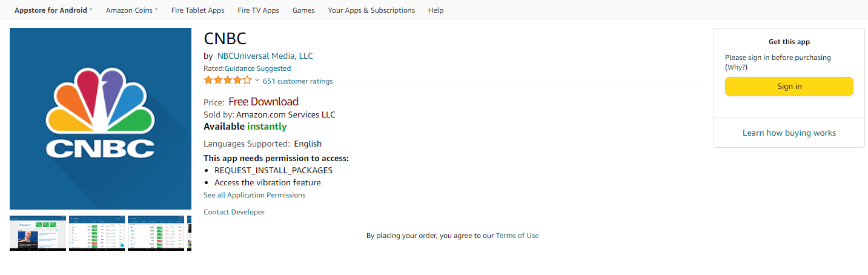Open the first app screenshot thumbnail
Image resolution: width=868 pixels, height=275 pixels.
(38, 233)
